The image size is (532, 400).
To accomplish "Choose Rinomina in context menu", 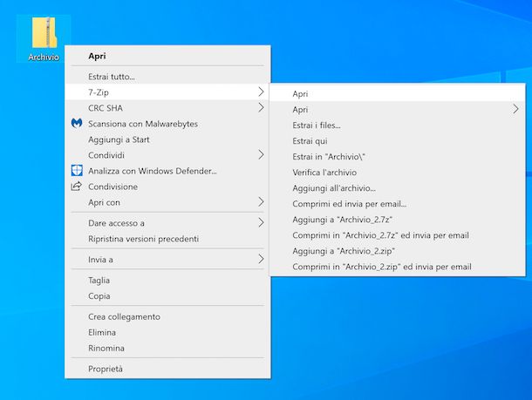I will pyautogui.click(x=167, y=348).
